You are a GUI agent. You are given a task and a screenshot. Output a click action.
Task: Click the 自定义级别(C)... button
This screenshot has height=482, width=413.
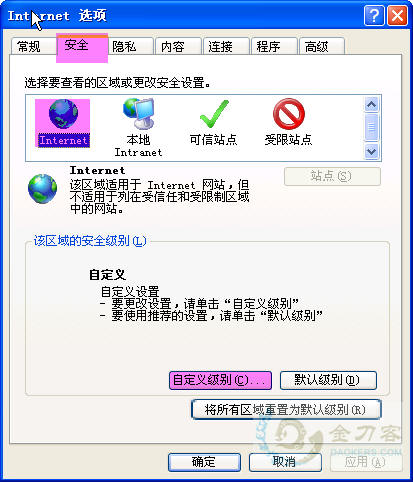220,380
